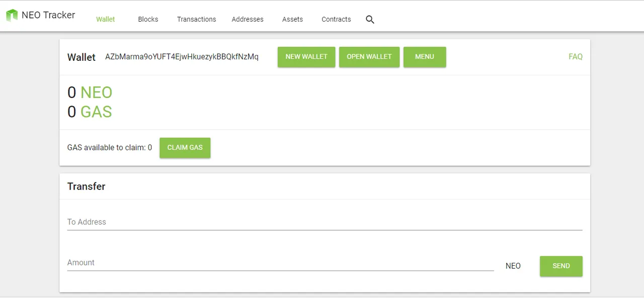Screen dimensions: 644x298
Task: Click the NEW WALLET button
Action: [306, 57]
